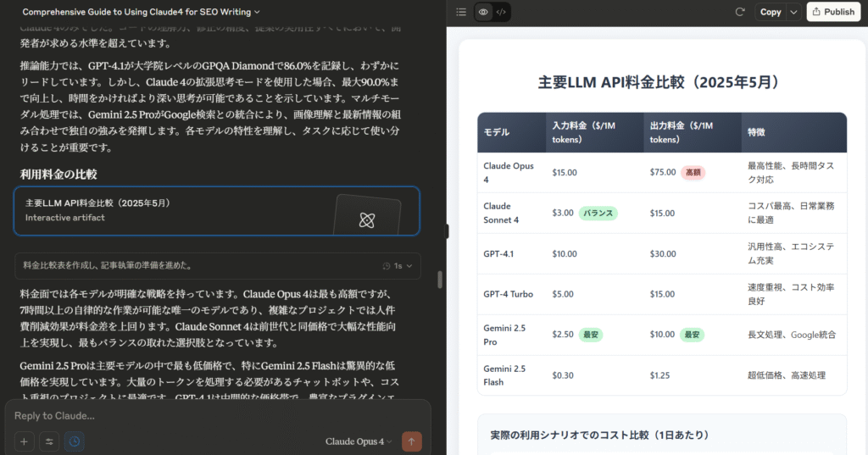Screen dimensions: 868x455
Task: Select the Claude Sonnet 4 table cell
Action: [x=511, y=214]
